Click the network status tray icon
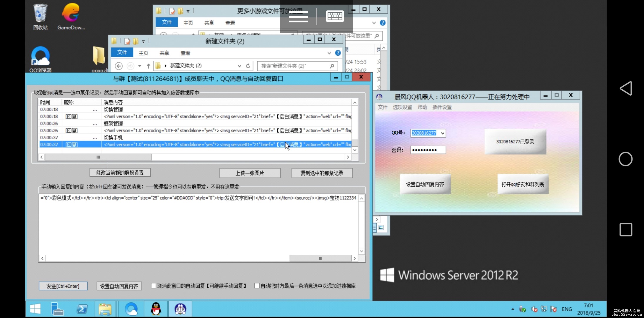Viewport: 644px width, 318px height. (x=544, y=309)
